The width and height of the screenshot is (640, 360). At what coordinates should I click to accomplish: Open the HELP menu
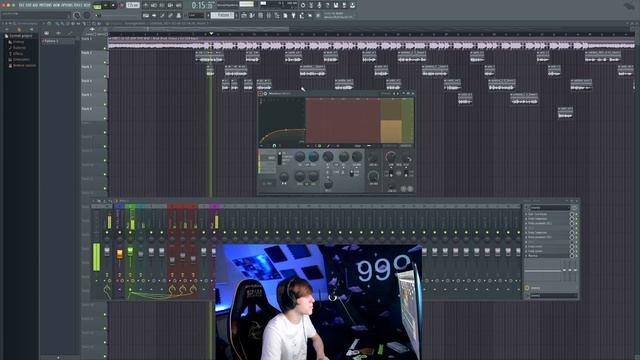click(x=86, y=5)
